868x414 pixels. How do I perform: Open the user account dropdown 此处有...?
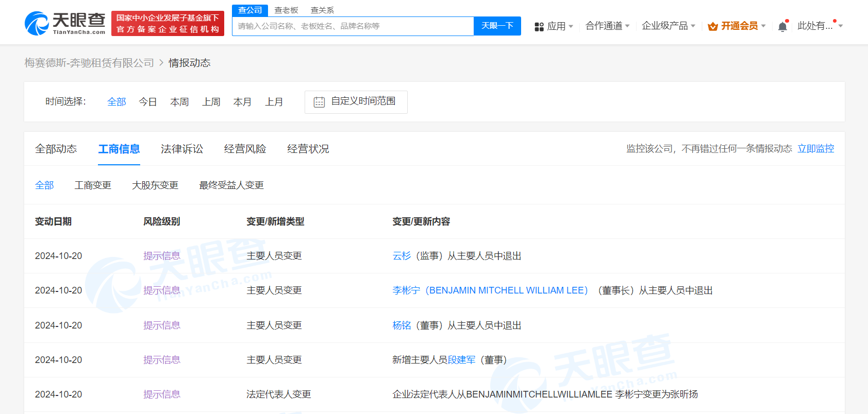coord(820,26)
